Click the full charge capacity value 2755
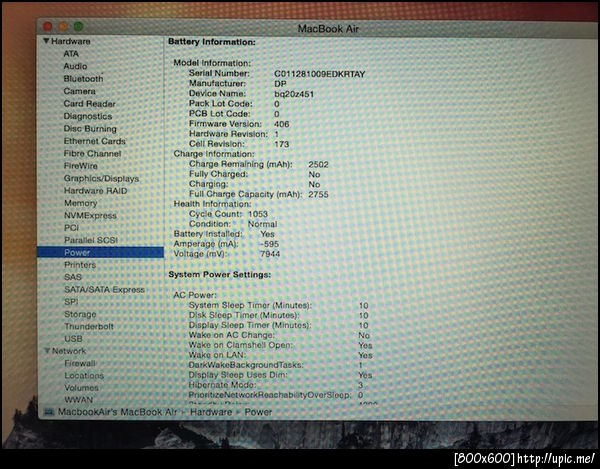Screen dimensions: 600x469 [x=318, y=194]
